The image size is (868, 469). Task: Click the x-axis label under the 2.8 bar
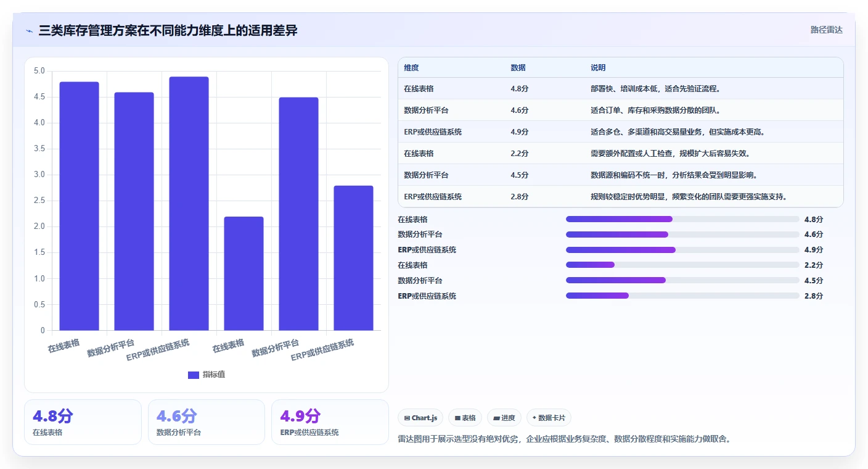[x=322, y=351]
